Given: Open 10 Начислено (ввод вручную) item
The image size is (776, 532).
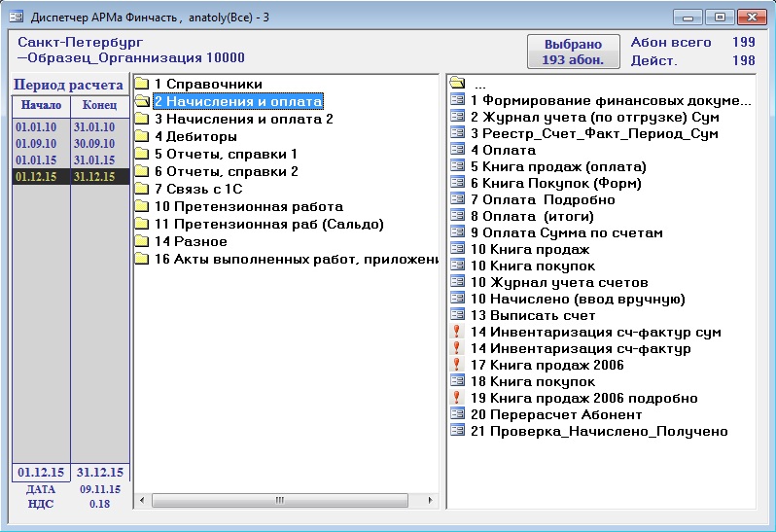Looking at the screenshot, I should click(578, 299).
